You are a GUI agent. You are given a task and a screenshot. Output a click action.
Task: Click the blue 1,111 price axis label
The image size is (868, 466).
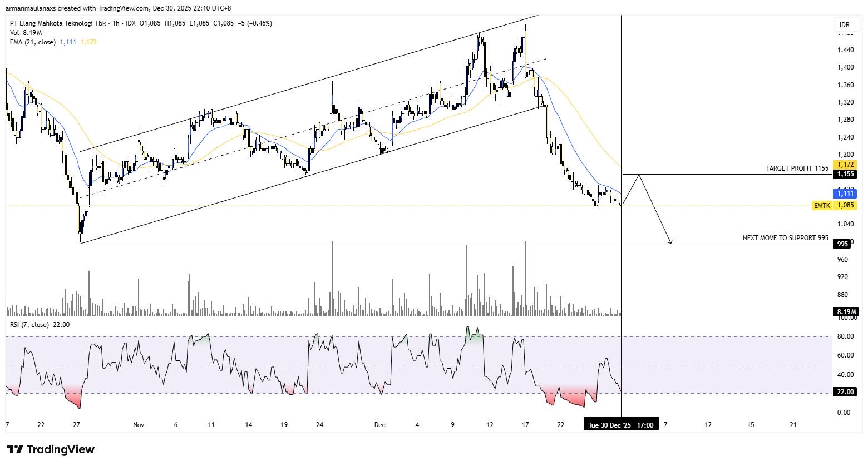[x=845, y=194]
